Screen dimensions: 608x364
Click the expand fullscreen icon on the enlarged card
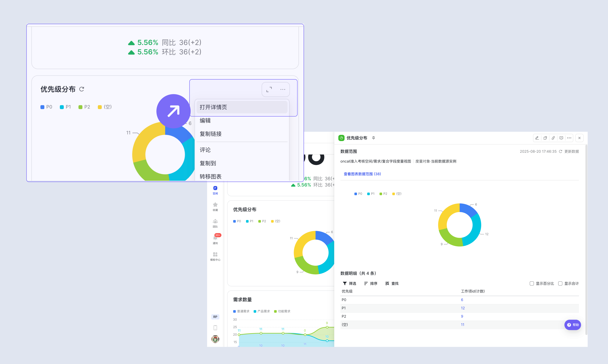click(269, 89)
